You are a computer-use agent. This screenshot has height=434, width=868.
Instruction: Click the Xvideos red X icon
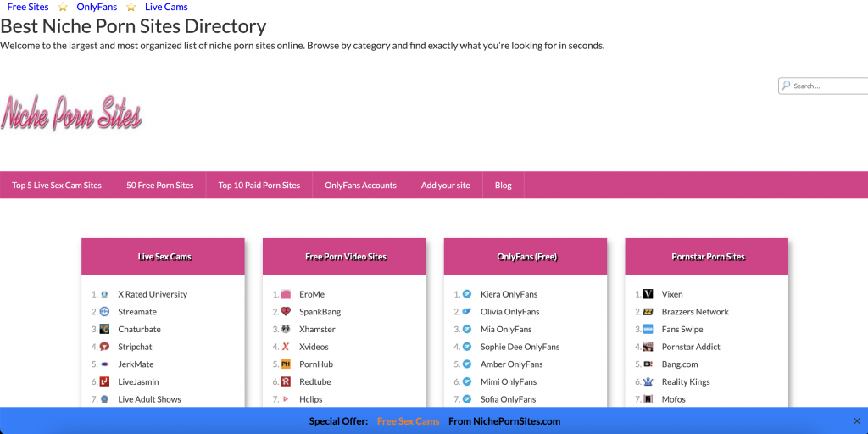(x=286, y=347)
